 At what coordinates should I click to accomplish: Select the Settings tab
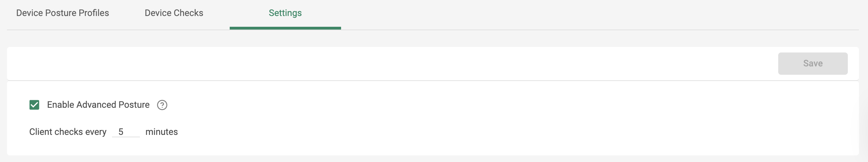pos(285,13)
